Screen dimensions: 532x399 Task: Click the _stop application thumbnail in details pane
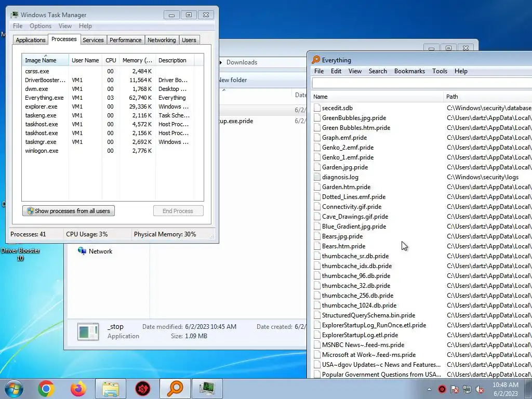pos(88,331)
